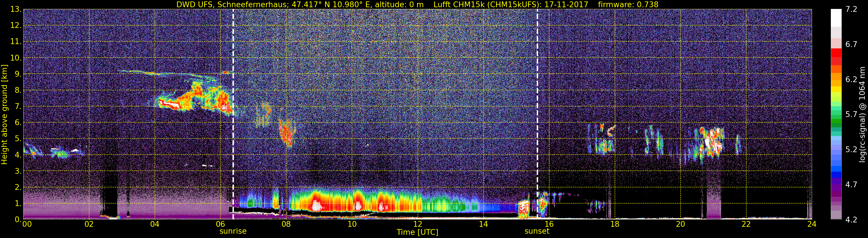Click the x-axis tick label '20'
Screen dimensions: 868x238
680,224
